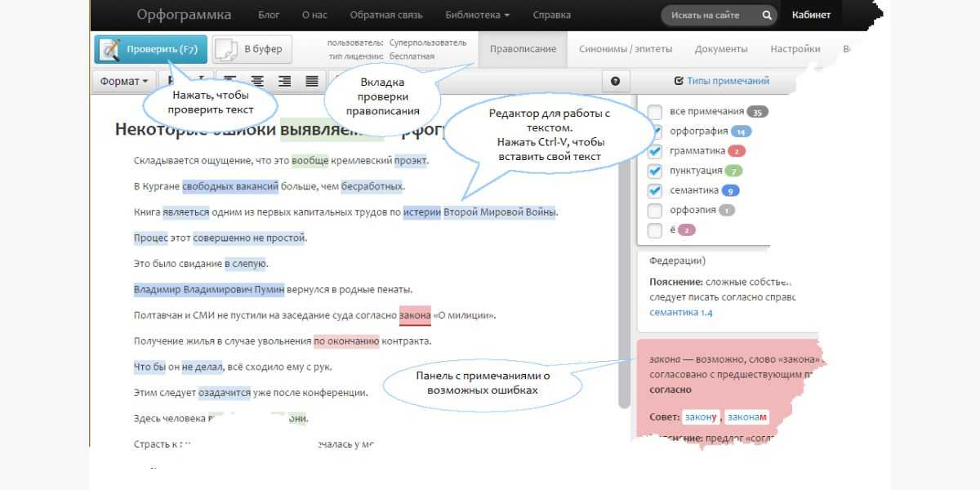The width and height of the screenshot is (980, 490).
Task: Enable the орфоэпия checkbox
Action: pyautogui.click(x=654, y=211)
